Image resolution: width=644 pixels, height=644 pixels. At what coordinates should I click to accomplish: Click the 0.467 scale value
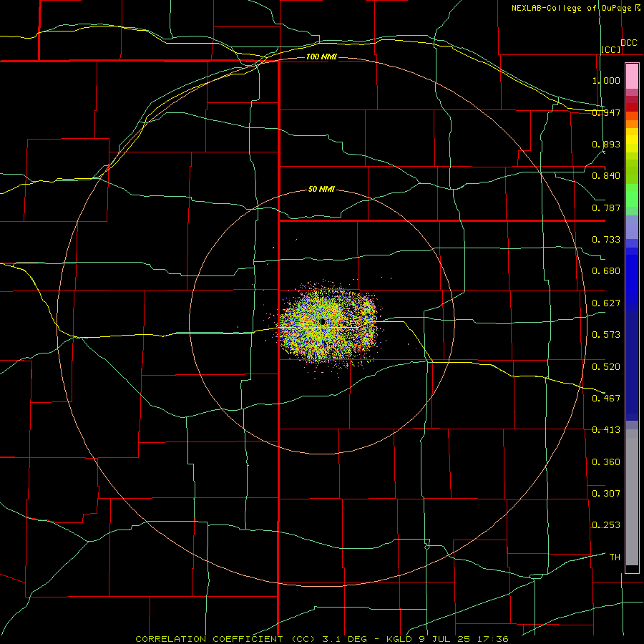pyautogui.click(x=606, y=399)
